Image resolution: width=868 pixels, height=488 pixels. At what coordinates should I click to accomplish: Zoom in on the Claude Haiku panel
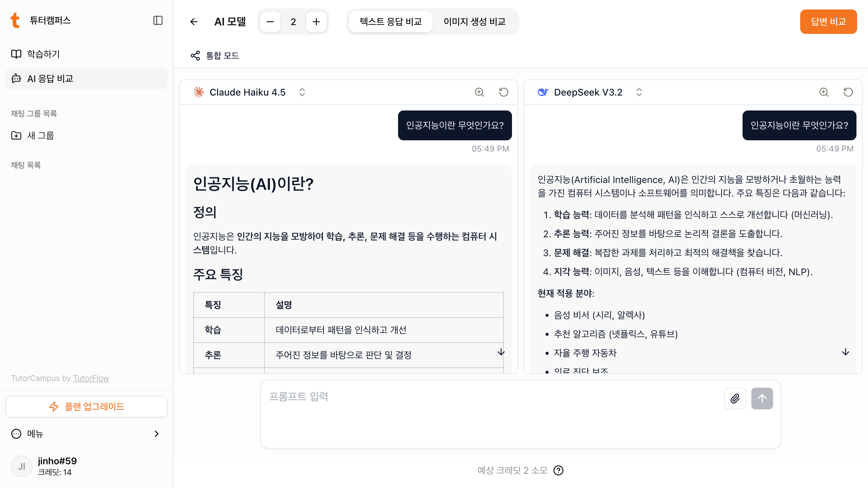pos(479,92)
